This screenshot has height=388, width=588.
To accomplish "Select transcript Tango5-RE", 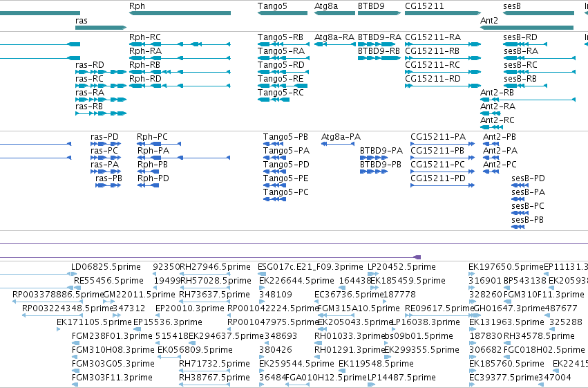I will pos(281,79).
